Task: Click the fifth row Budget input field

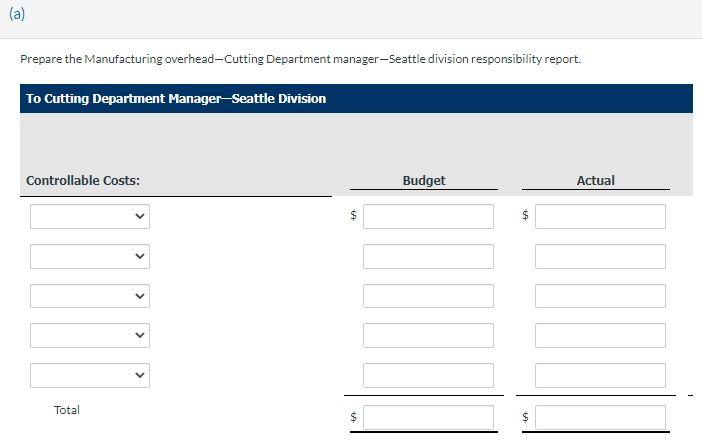Action: tap(428, 375)
